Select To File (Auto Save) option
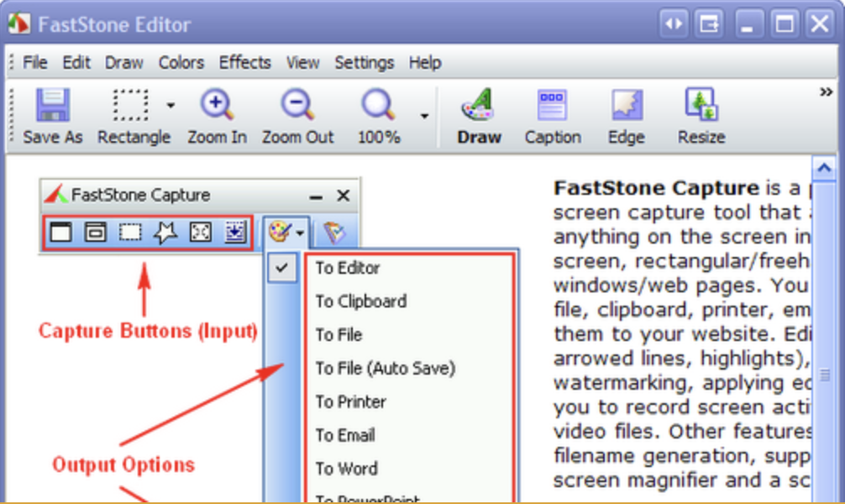This screenshot has height=504, width=845. [385, 368]
